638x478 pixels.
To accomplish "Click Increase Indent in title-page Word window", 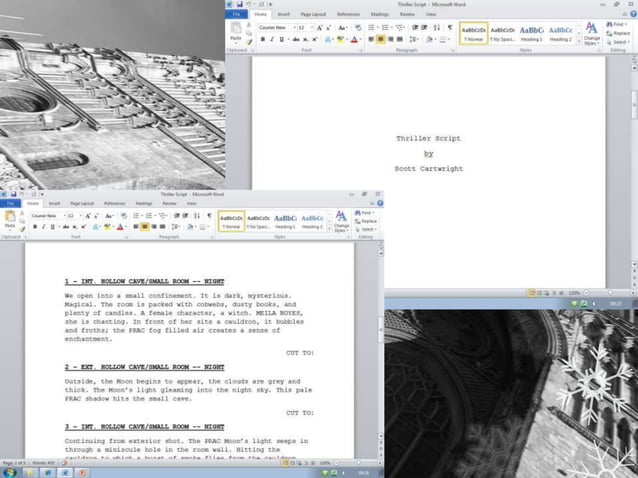I will [x=424, y=28].
